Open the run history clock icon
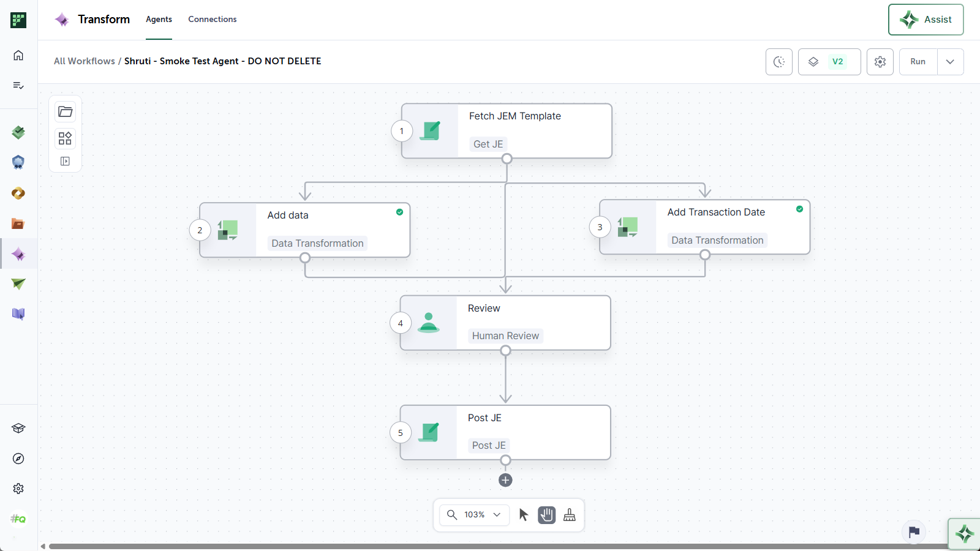 779,62
